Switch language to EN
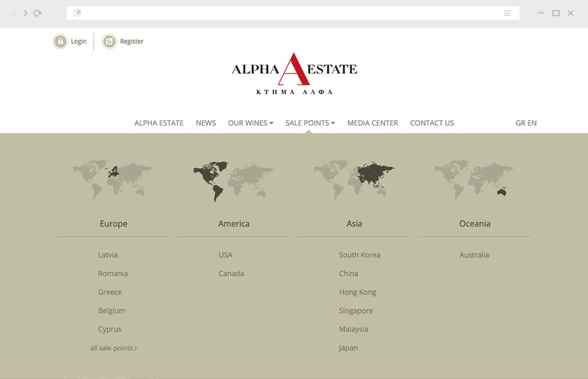This screenshot has height=379, width=588. (532, 123)
